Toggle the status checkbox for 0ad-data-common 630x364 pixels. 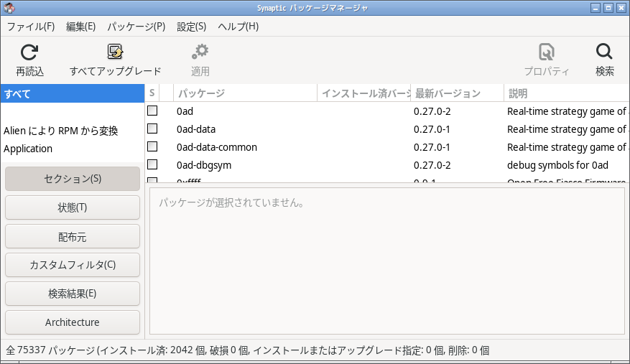(x=152, y=146)
